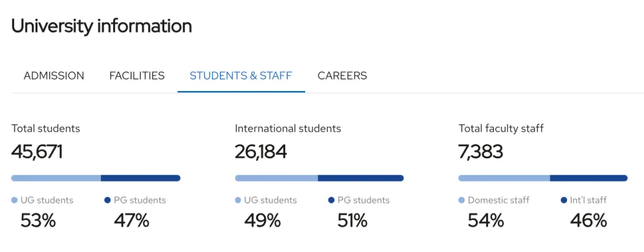
Task: Click the 51% PG international students percentage
Action: tap(352, 221)
